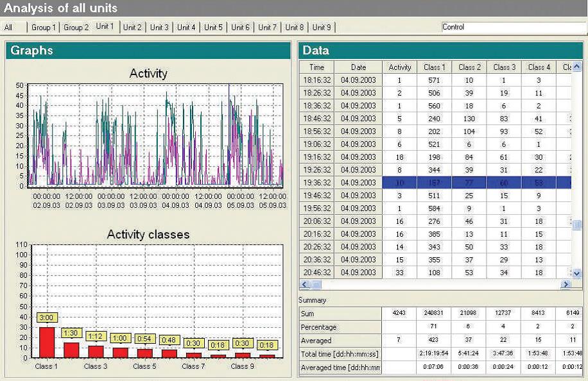Click the Sum value 4243
The width and height of the screenshot is (588, 381).
click(x=399, y=313)
